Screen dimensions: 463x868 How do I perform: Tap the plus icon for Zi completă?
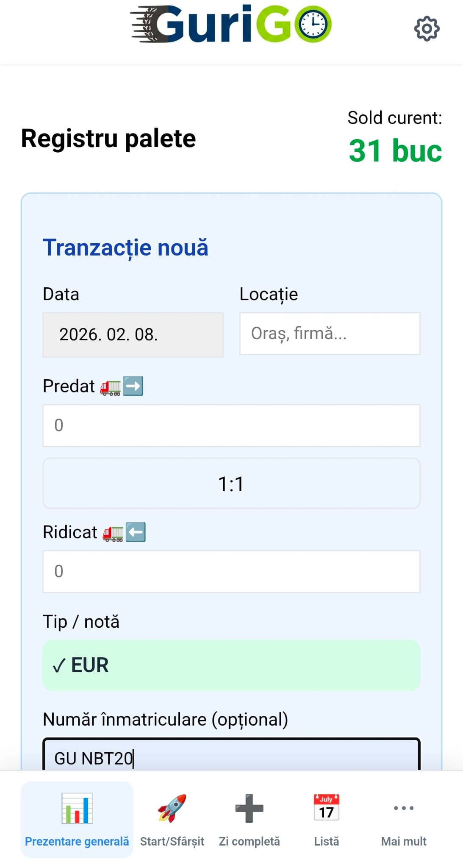point(249,809)
